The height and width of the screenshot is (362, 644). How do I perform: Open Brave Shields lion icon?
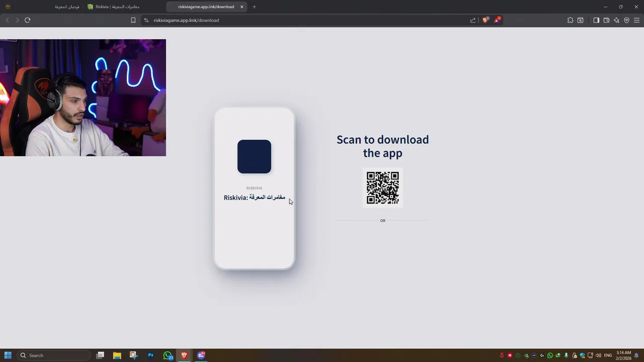[x=486, y=20]
